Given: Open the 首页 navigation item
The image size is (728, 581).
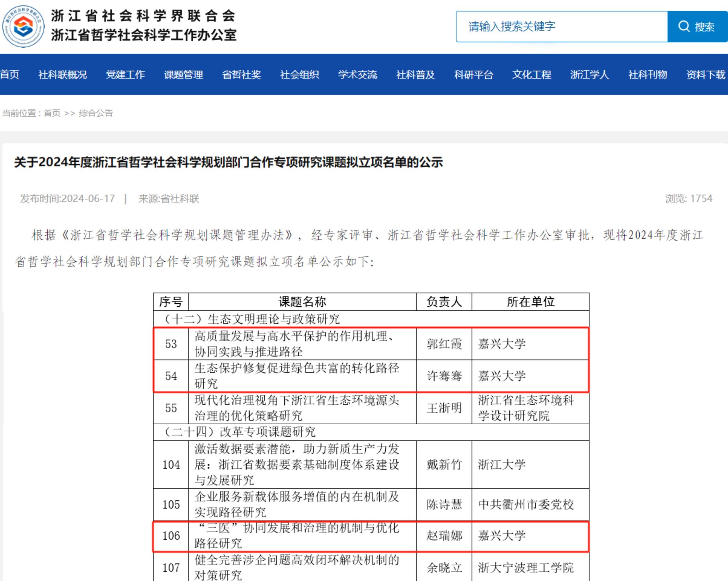Looking at the screenshot, I should pyautogui.click(x=10, y=75).
